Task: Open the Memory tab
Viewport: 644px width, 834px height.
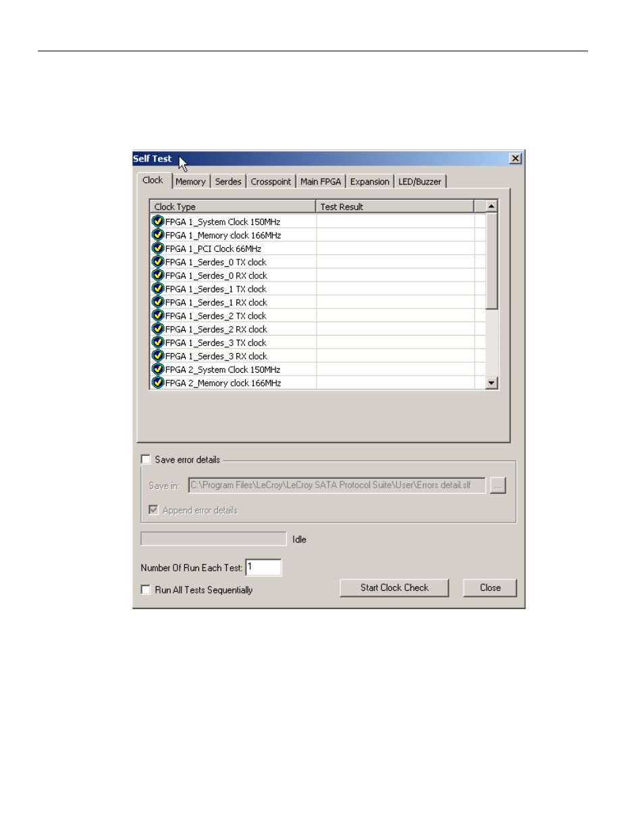Action: coord(190,182)
